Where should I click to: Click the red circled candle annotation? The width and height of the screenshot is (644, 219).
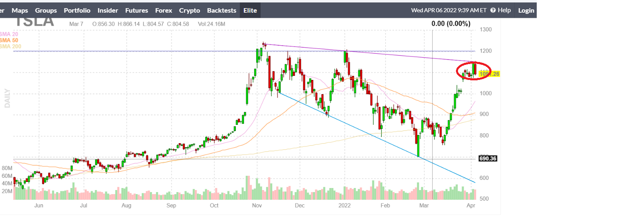[473, 71]
